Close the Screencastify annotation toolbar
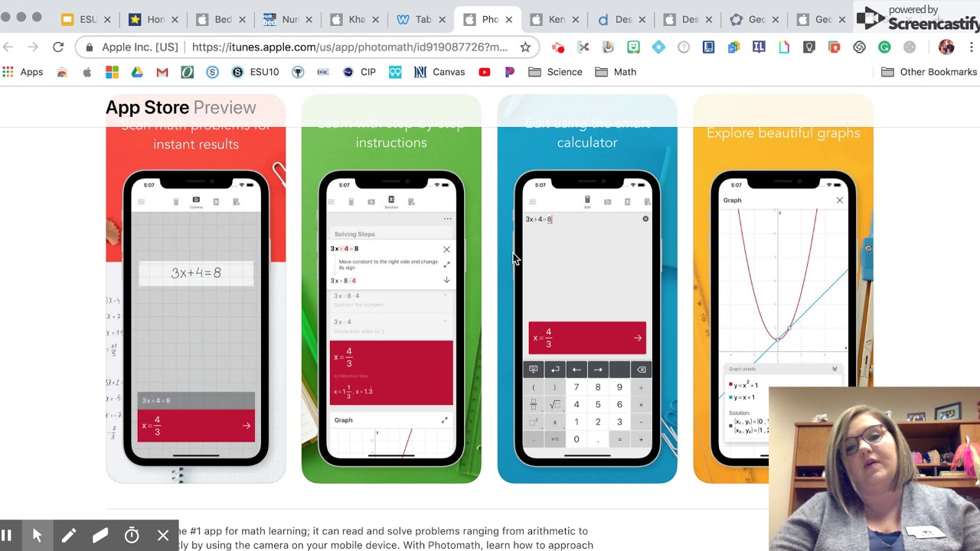The height and width of the screenshot is (551, 980). tap(163, 536)
